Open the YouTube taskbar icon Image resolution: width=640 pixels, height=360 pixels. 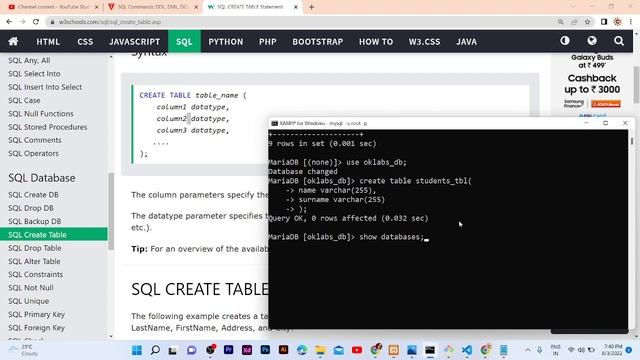coord(357,350)
